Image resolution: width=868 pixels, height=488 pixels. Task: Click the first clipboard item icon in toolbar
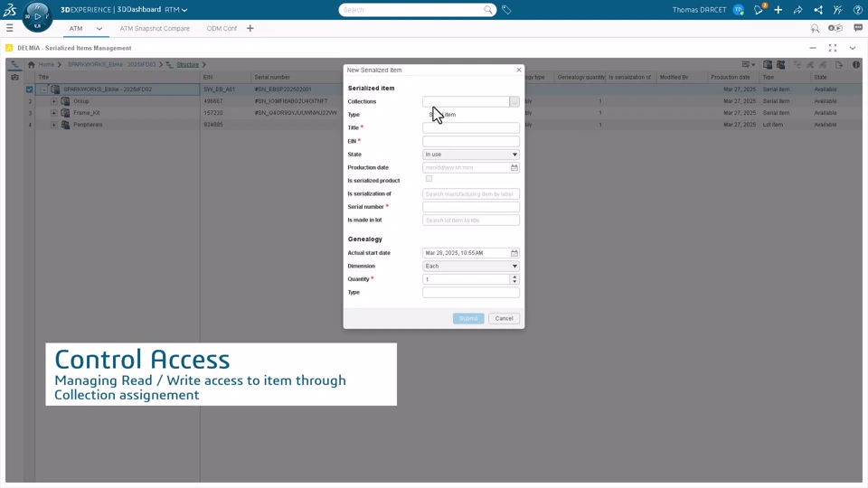pos(768,65)
